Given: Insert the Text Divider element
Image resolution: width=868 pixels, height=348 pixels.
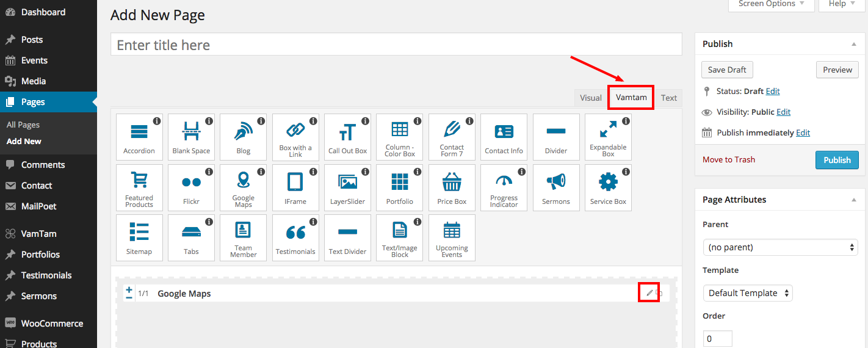Looking at the screenshot, I should pyautogui.click(x=347, y=237).
